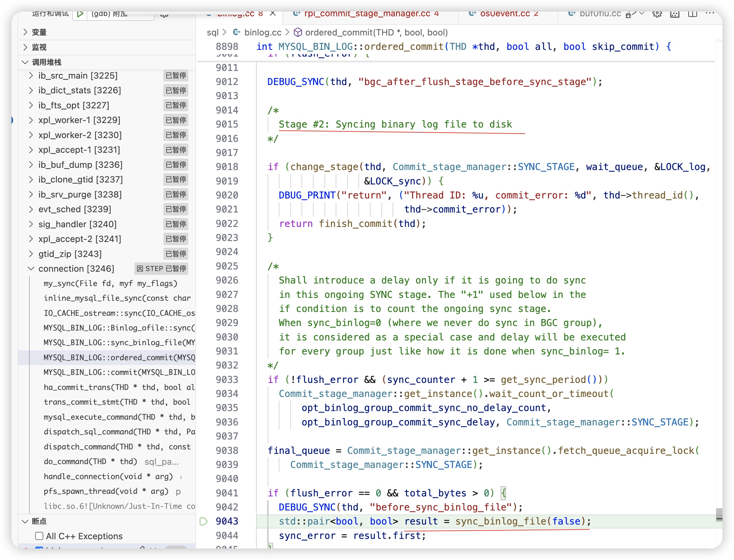This screenshot has height=560, width=734.
Task: Click the editor vertical scrollbar thumb
Action: 719,514
